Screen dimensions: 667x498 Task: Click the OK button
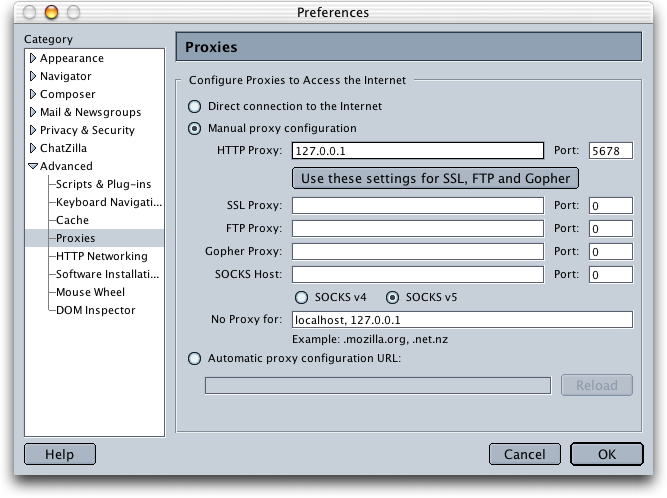[x=607, y=454]
